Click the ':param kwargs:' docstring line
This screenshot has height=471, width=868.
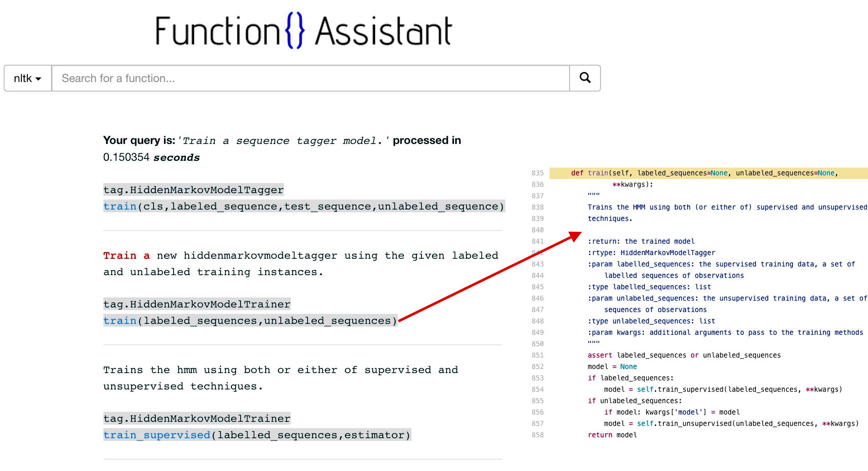(725, 333)
